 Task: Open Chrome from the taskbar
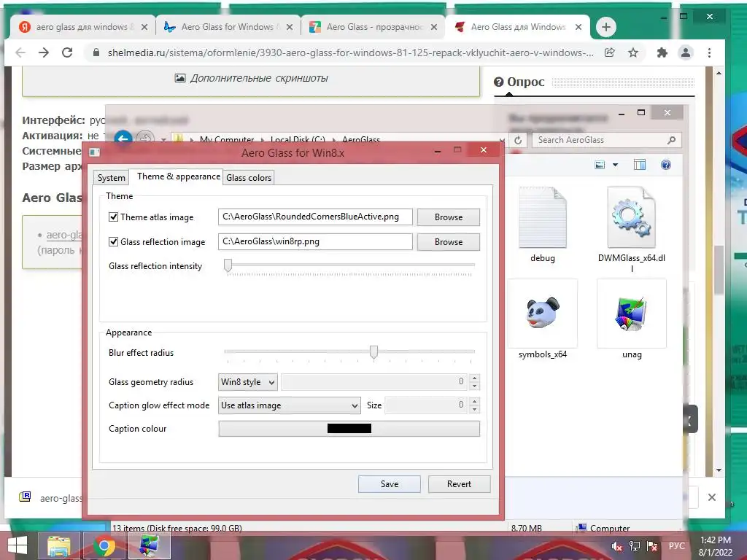[x=104, y=545]
